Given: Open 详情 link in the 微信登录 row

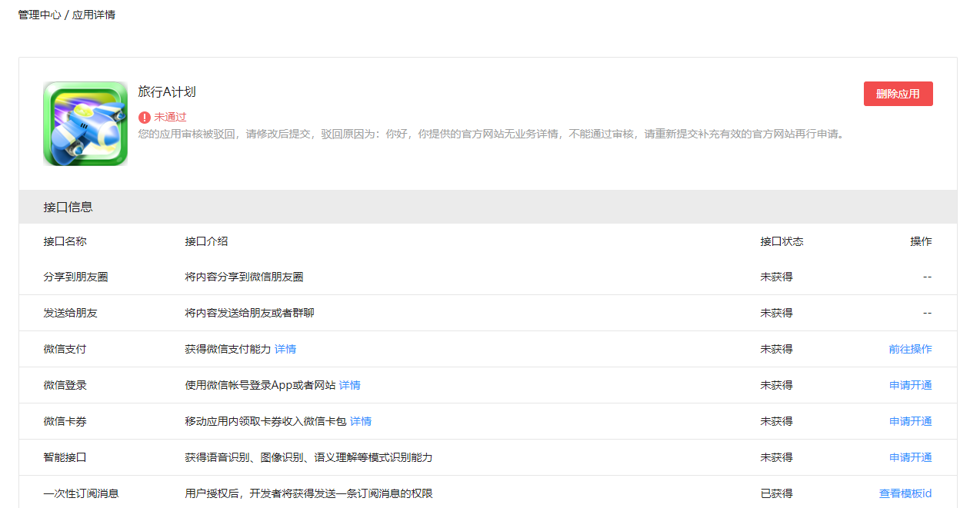Looking at the screenshot, I should point(350,385).
